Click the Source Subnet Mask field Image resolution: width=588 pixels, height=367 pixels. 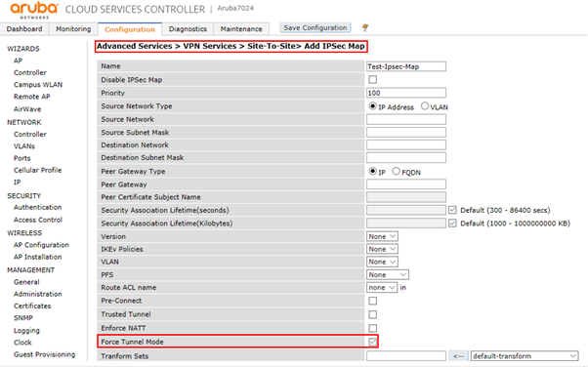[406, 132]
